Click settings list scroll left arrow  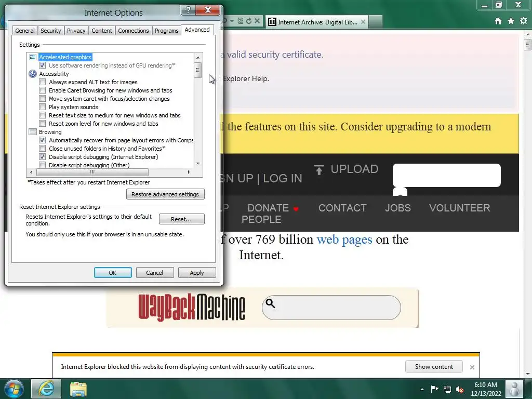tap(31, 172)
